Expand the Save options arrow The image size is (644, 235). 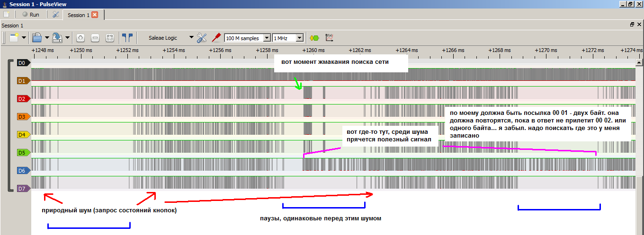(68, 38)
